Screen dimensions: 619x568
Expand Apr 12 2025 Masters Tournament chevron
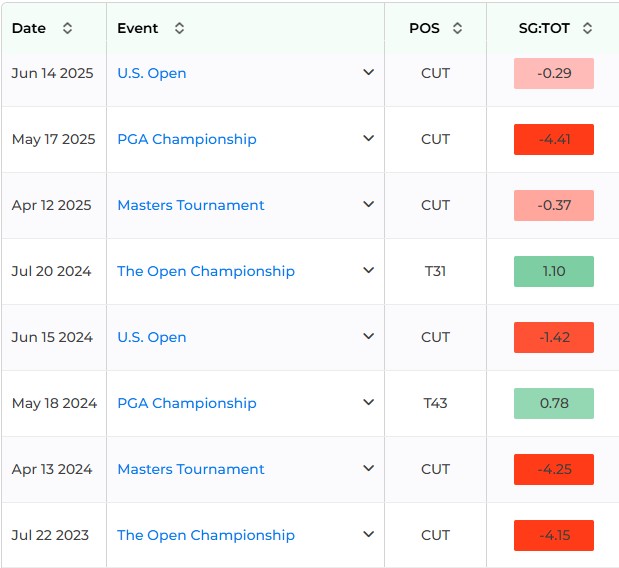tap(368, 204)
